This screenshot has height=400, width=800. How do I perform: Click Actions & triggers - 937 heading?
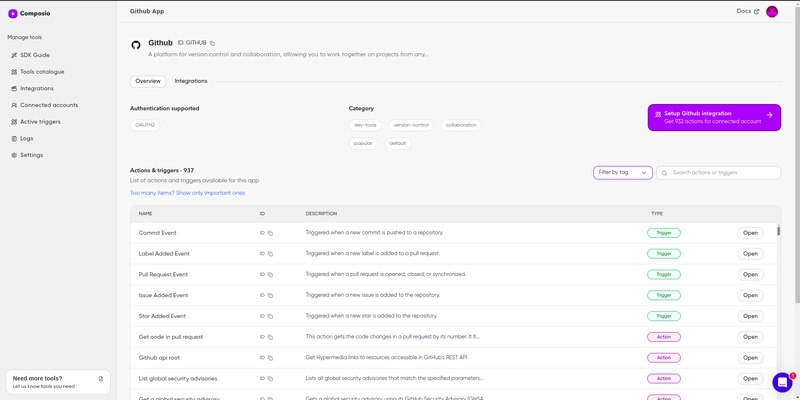pos(162,170)
